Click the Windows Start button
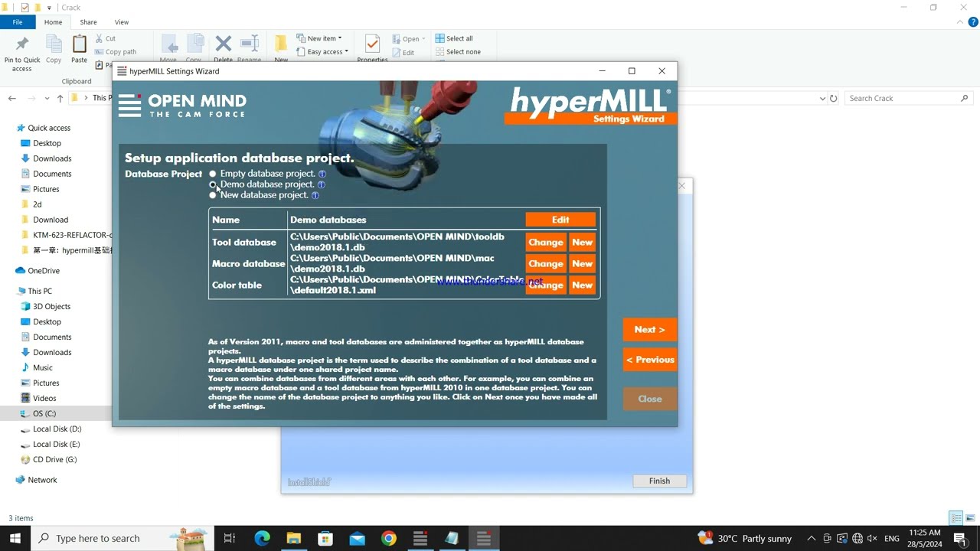 15,539
